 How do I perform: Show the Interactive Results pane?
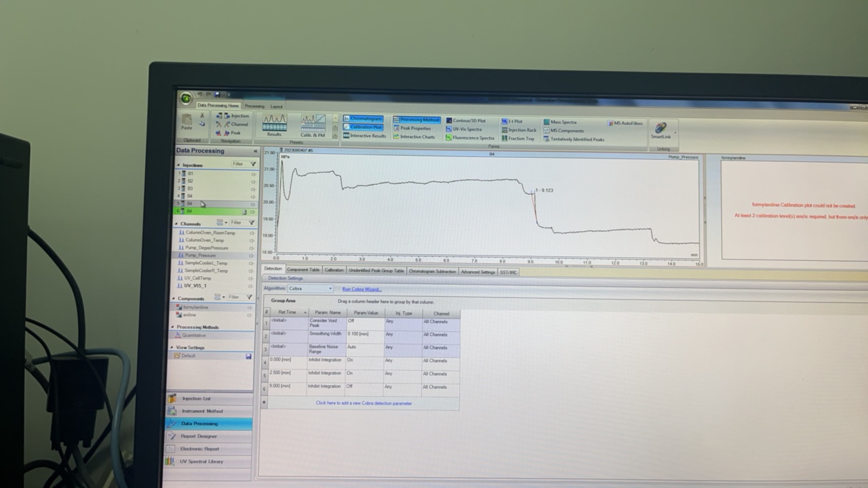coord(364,136)
